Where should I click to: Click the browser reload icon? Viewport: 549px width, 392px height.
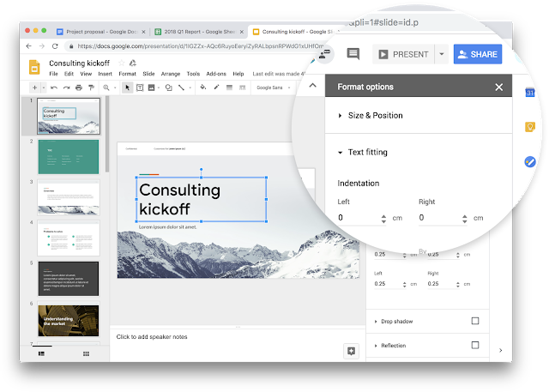pos(55,45)
